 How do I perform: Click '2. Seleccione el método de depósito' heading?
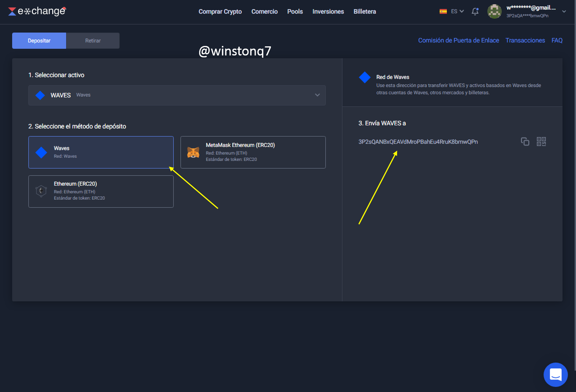click(x=77, y=126)
